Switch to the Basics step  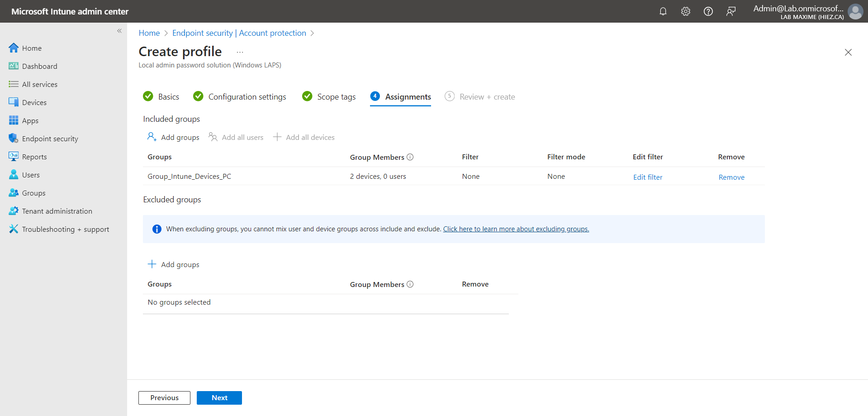[168, 97]
